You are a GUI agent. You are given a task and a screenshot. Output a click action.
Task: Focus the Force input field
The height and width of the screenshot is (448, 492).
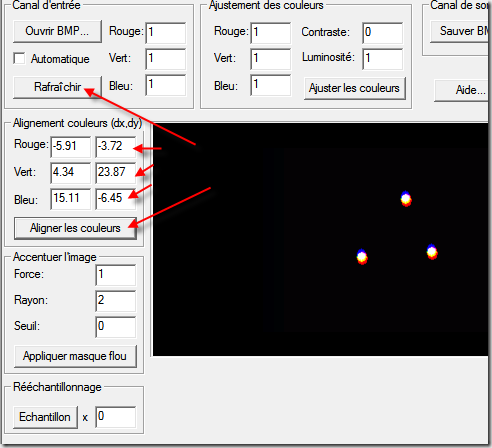[116, 275]
